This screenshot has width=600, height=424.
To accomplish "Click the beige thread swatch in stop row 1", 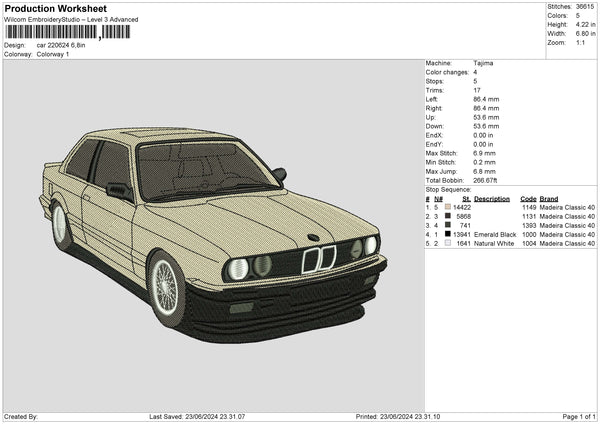I will (448, 207).
